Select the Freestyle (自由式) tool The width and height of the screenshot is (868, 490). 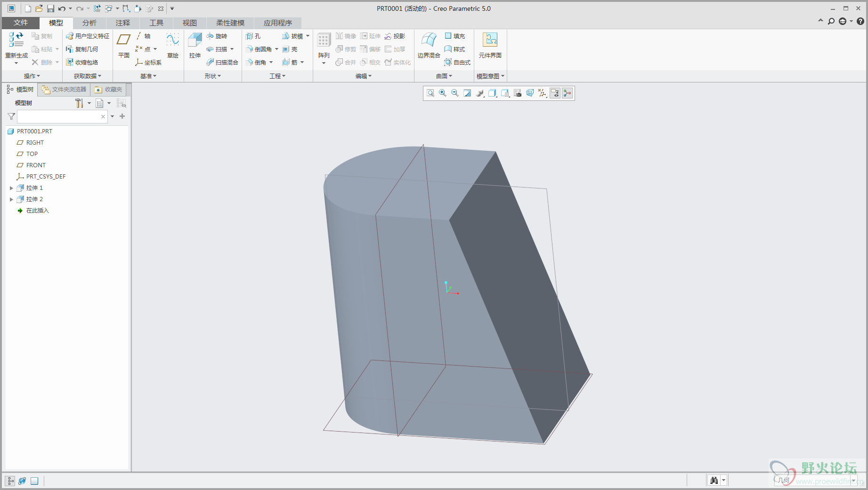[458, 62]
